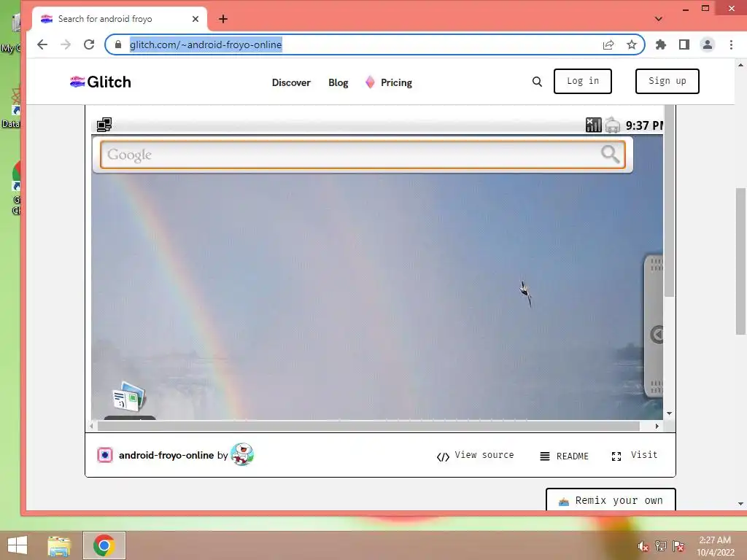Go to Glitch home via logo
The width and height of the screenshot is (747, 560).
click(x=101, y=82)
